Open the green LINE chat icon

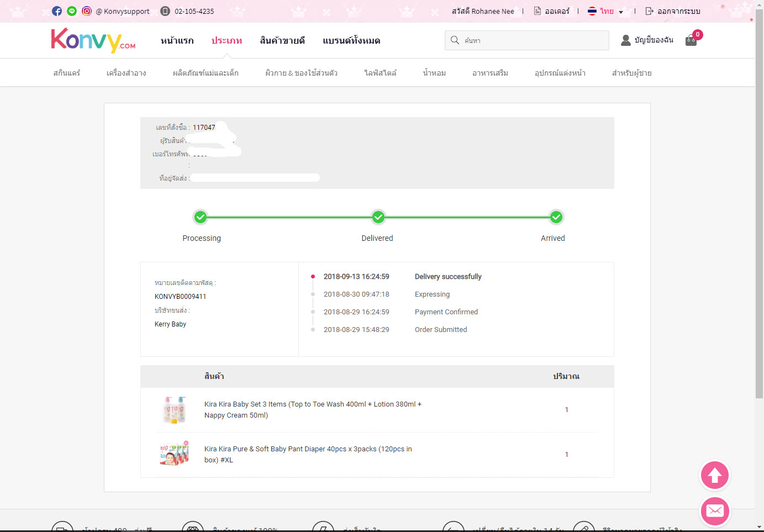(72, 11)
